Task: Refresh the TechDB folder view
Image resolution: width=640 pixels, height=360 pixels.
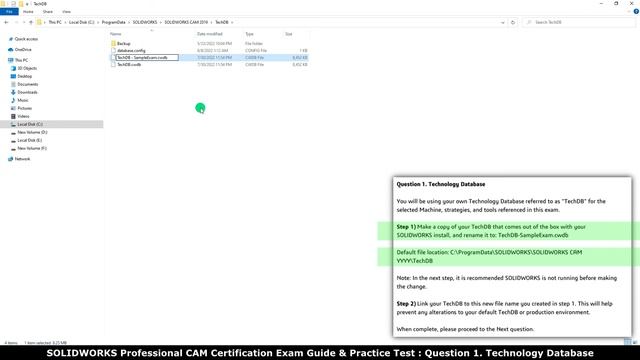Action: click(x=513, y=22)
